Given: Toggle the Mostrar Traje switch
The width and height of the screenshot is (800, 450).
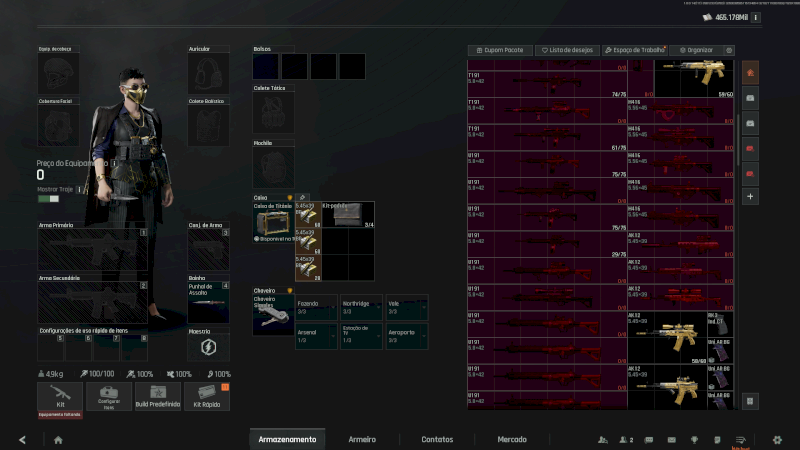Looking at the screenshot, I should pyautogui.click(x=48, y=199).
